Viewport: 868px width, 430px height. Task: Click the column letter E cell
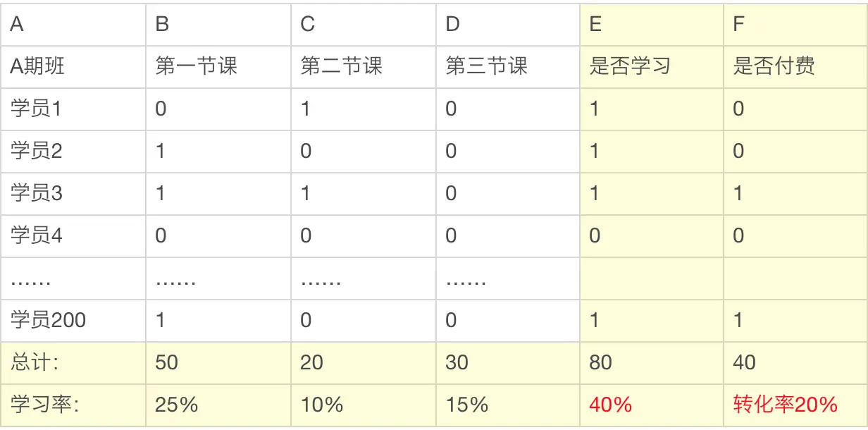click(652, 25)
